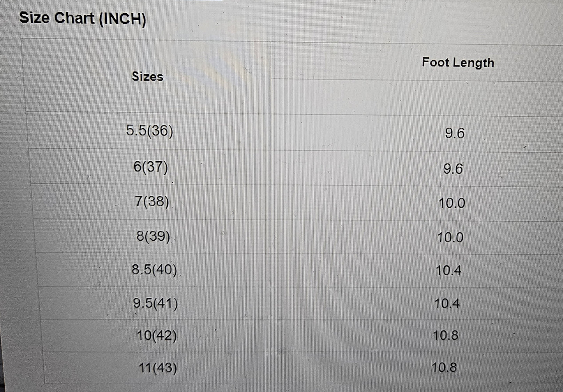Screen dimensions: 563x392
Task: Click the Sizes column header
Action: click(147, 76)
